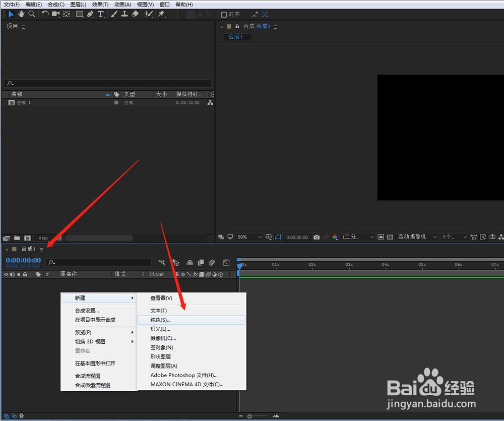
Task: Open the composition viewer panel menu
Action: (x=276, y=27)
